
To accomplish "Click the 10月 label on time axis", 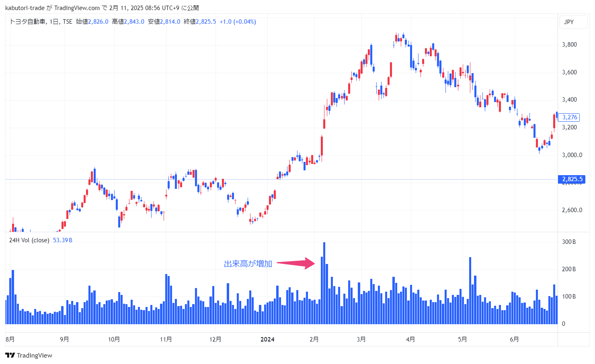I will coord(114,339).
